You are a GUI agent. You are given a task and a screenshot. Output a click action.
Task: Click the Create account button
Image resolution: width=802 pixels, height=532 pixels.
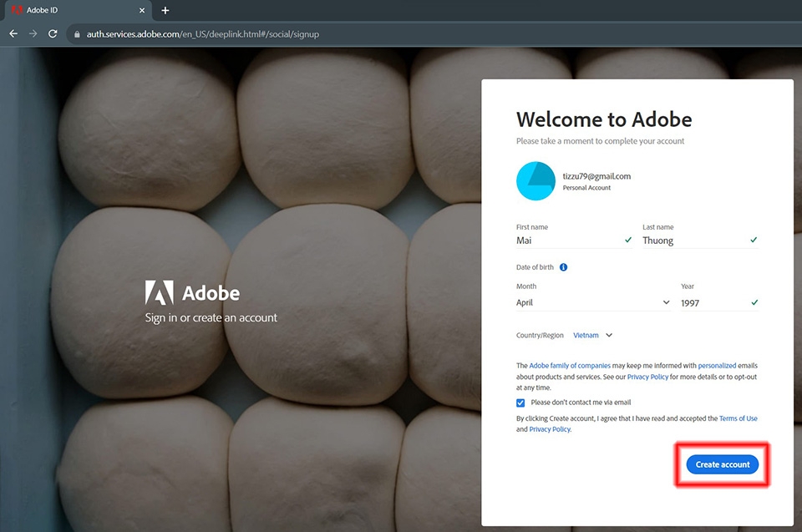722,464
